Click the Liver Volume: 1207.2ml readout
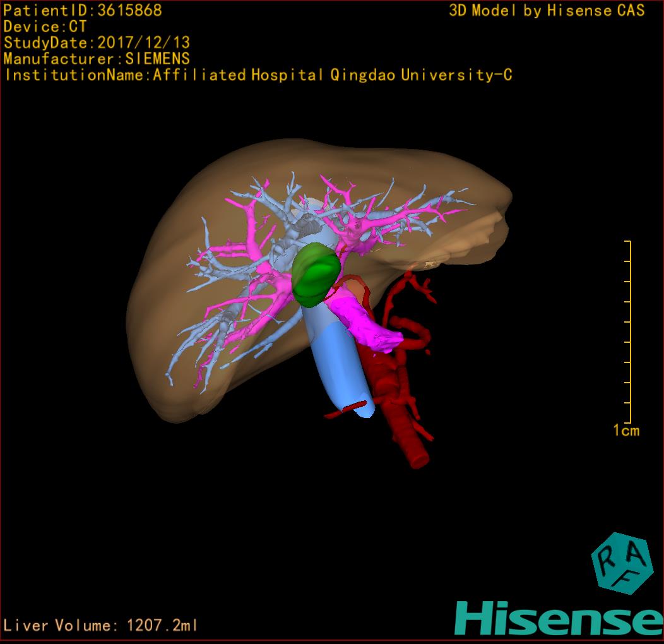The width and height of the screenshot is (664, 644). [101, 626]
